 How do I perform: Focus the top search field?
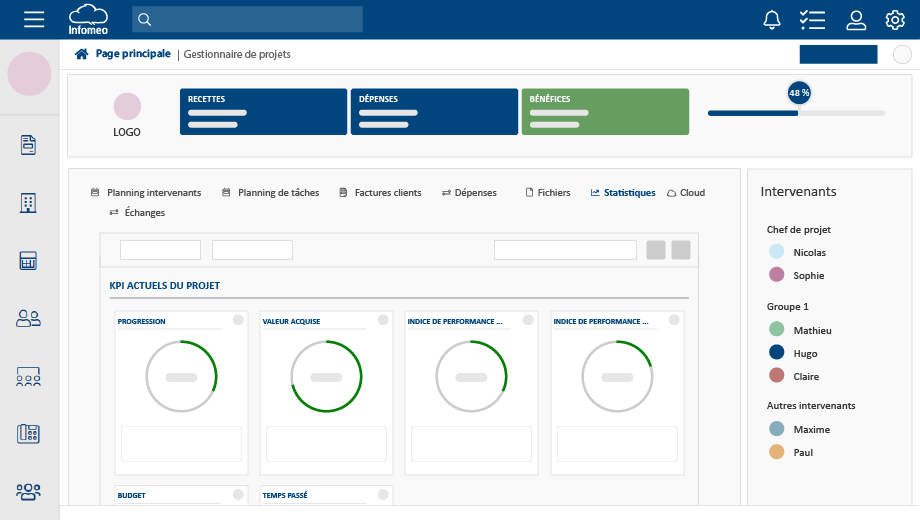pyautogui.click(x=247, y=19)
